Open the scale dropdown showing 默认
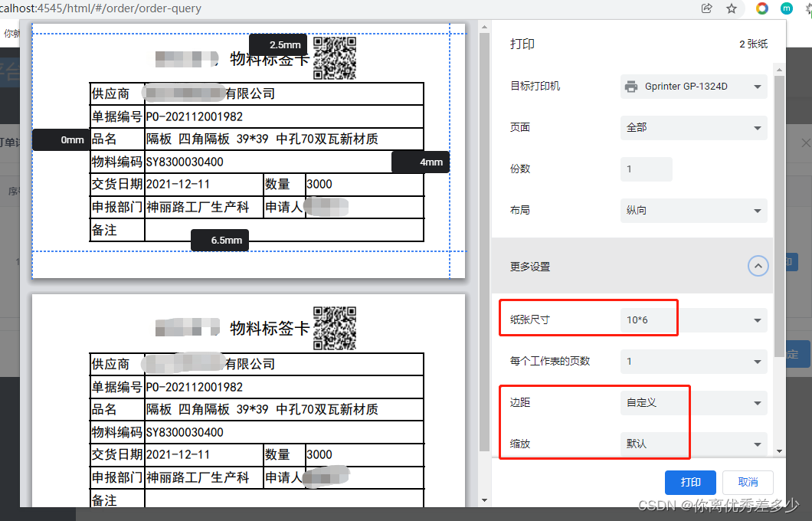Screen dimensions: 812x521 pyautogui.click(x=693, y=444)
